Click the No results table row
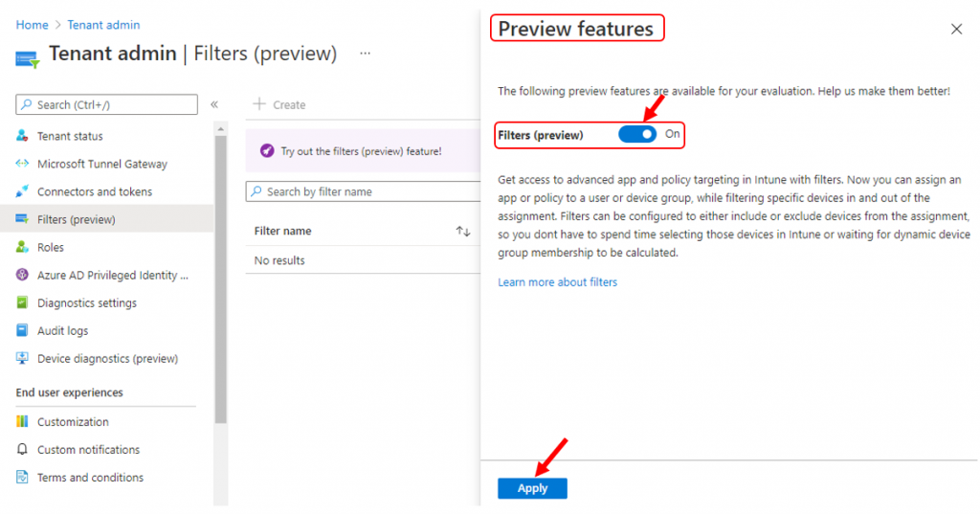 [363, 260]
